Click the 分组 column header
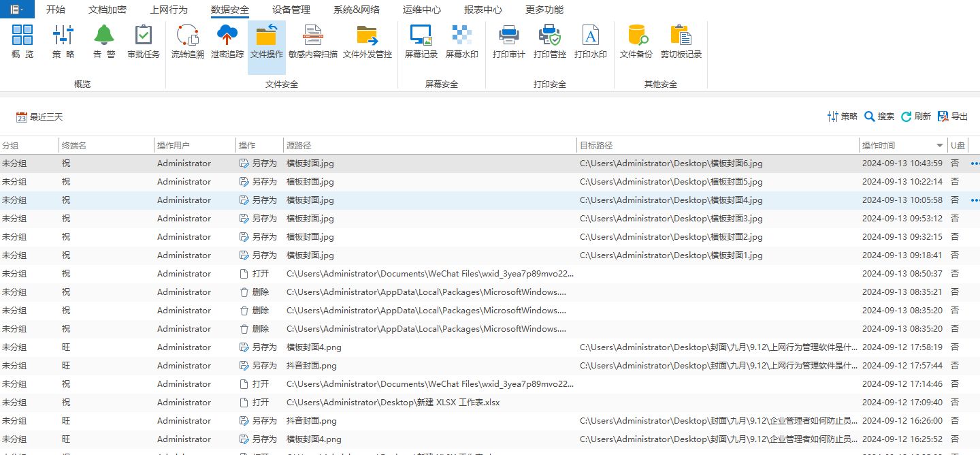Screen dimensions: 980x455 coord(29,145)
